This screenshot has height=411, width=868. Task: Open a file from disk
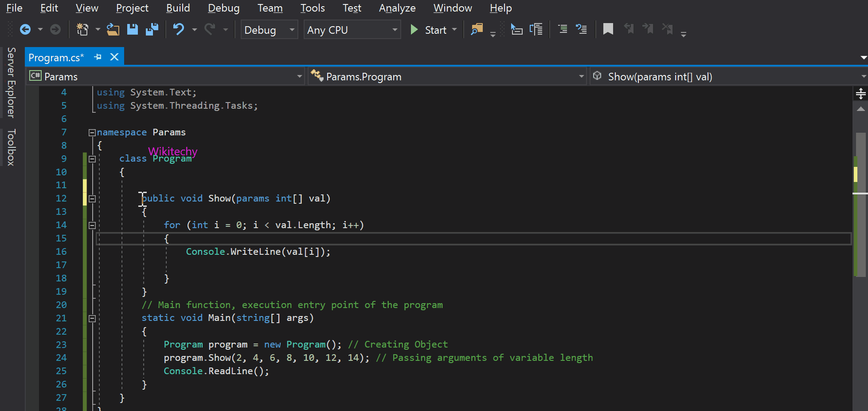[x=113, y=29]
